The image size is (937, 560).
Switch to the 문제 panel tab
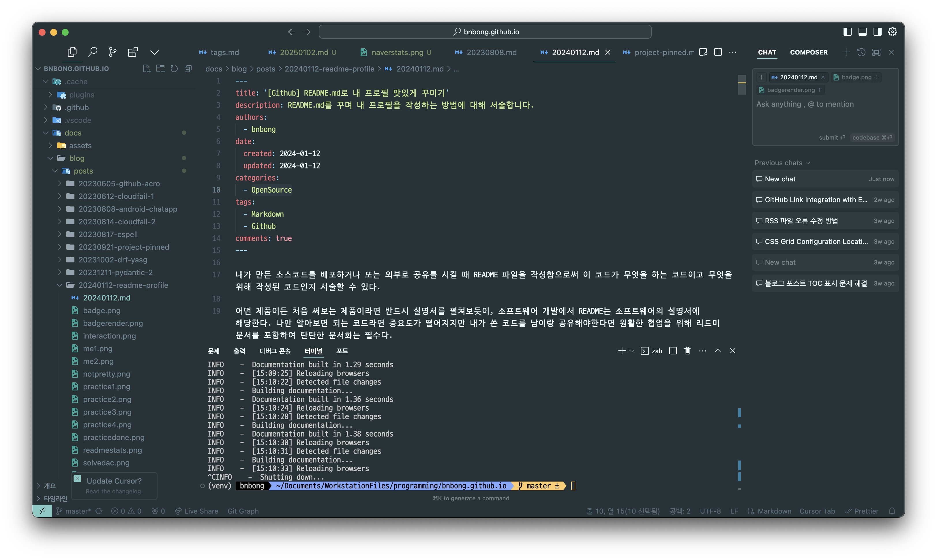[x=213, y=351]
